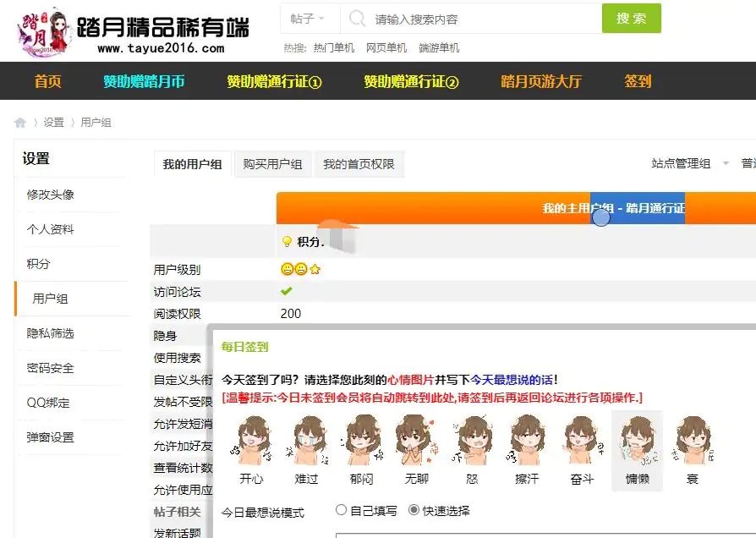Click the green checkmark for 访问论坛
756x538 pixels.
pyautogui.click(x=287, y=291)
